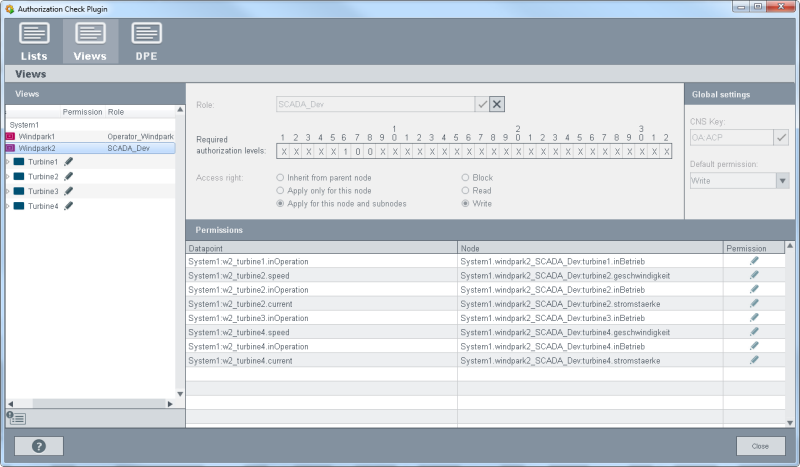
Task: Cancel role edit with the X icon
Action: (497, 104)
